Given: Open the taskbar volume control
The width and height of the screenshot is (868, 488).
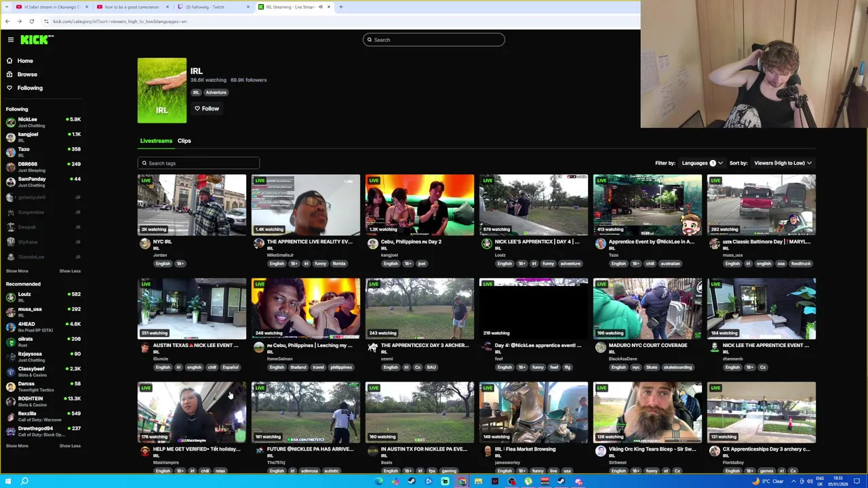Looking at the screenshot, I should pos(809,481).
